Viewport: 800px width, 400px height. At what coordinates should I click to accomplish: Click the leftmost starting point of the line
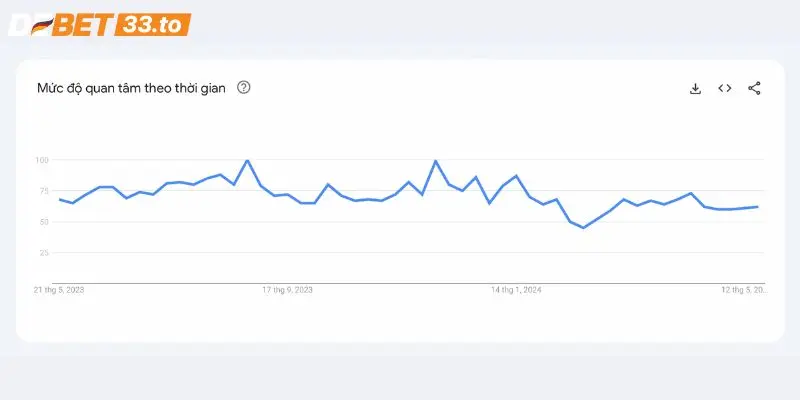tap(60, 200)
